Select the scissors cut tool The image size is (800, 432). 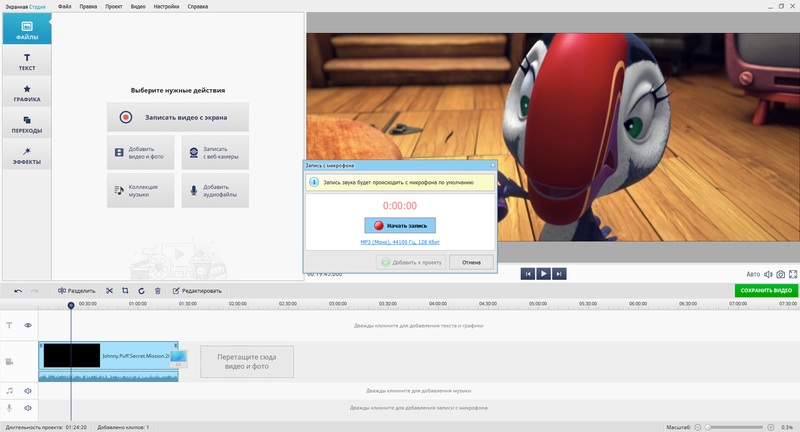109,291
